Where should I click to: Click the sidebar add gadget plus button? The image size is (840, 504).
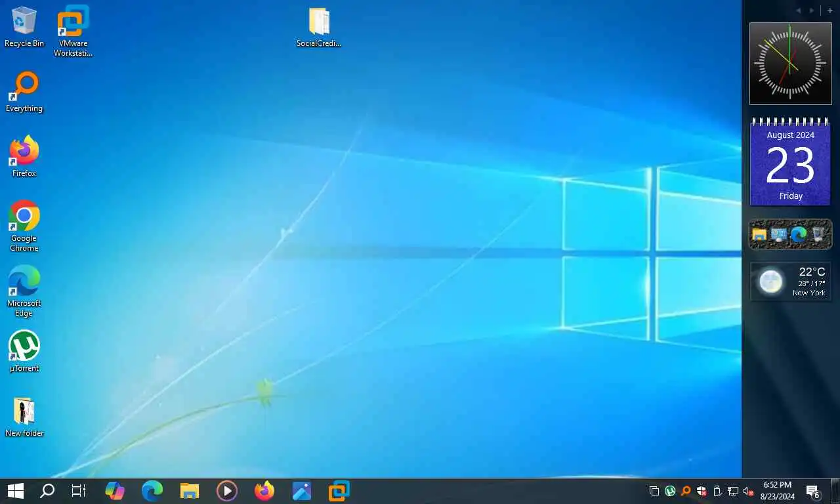(x=829, y=10)
